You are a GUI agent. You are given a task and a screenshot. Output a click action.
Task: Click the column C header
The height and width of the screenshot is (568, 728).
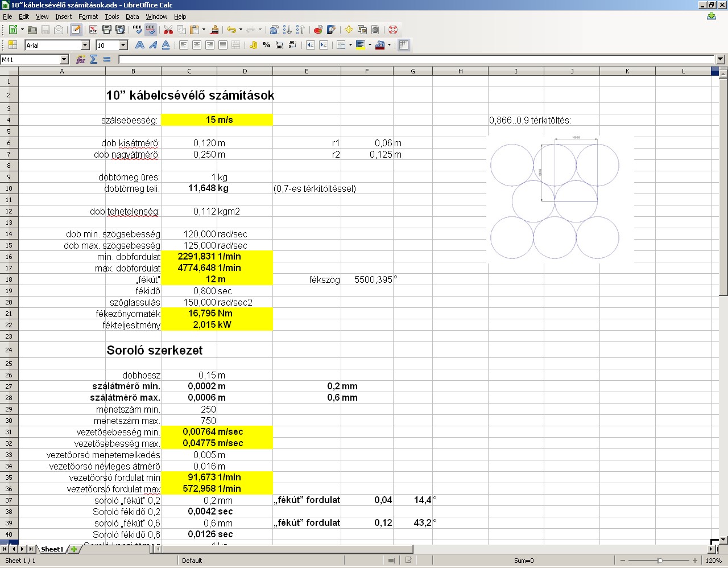[189, 71]
